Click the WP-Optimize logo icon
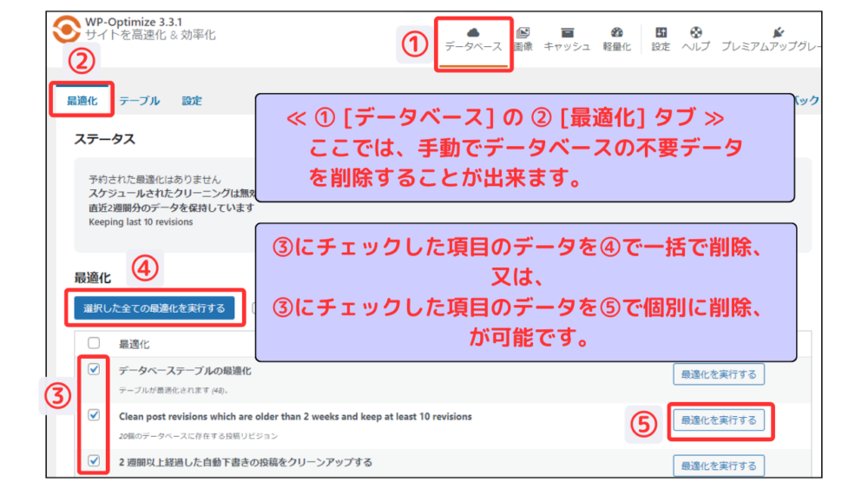The height and width of the screenshot is (489, 868). pyautogui.click(x=67, y=29)
